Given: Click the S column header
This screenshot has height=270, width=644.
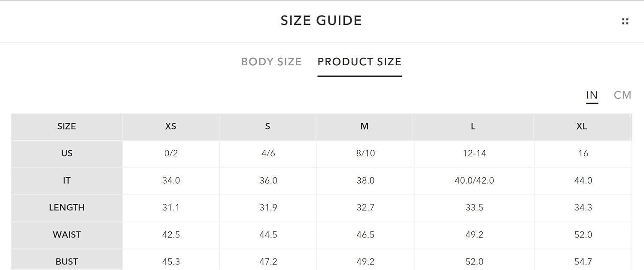Looking at the screenshot, I should click(268, 127).
